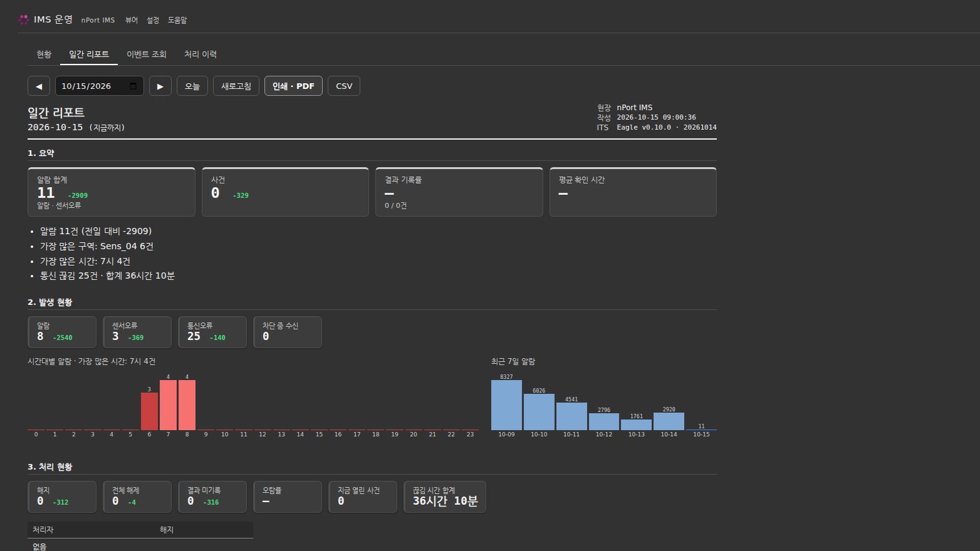Click the 해지 count tile
The height and width of the screenshot is (551, 980).
tap(62, 497)
